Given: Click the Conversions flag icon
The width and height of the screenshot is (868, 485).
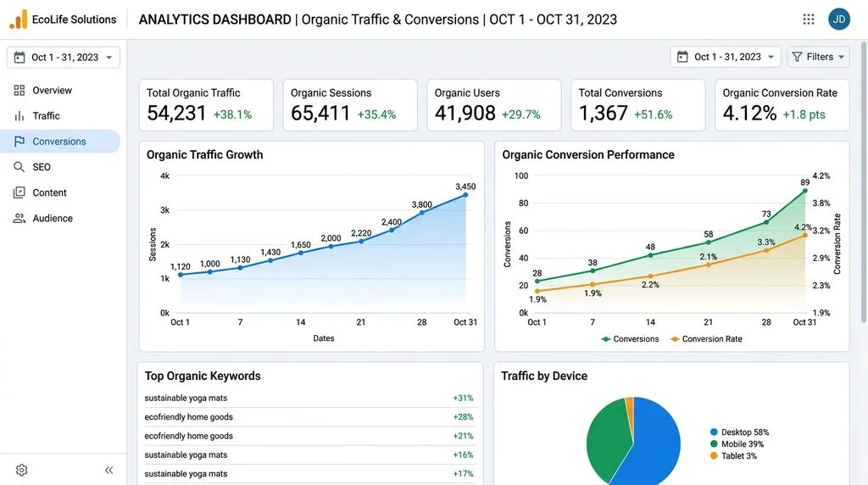Looking at the screenshot, I should pyautogui.click(x=19, y=142).
